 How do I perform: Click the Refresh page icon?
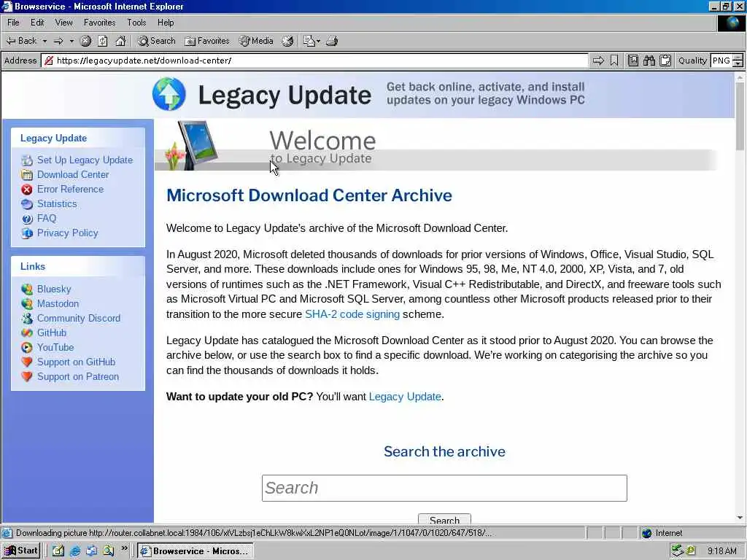(103, 41)
